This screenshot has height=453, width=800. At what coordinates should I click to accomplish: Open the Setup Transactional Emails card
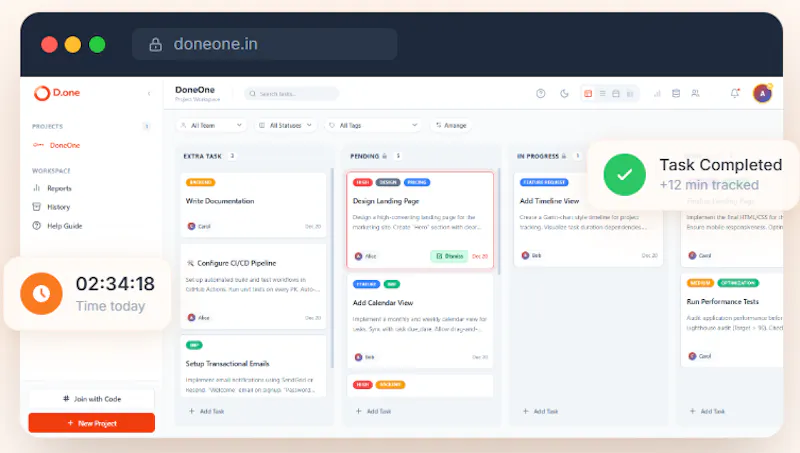254,366
